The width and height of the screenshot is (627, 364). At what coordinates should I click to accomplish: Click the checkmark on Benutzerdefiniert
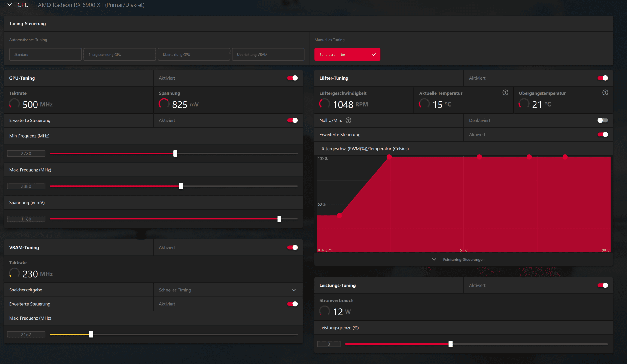(374, 54)
